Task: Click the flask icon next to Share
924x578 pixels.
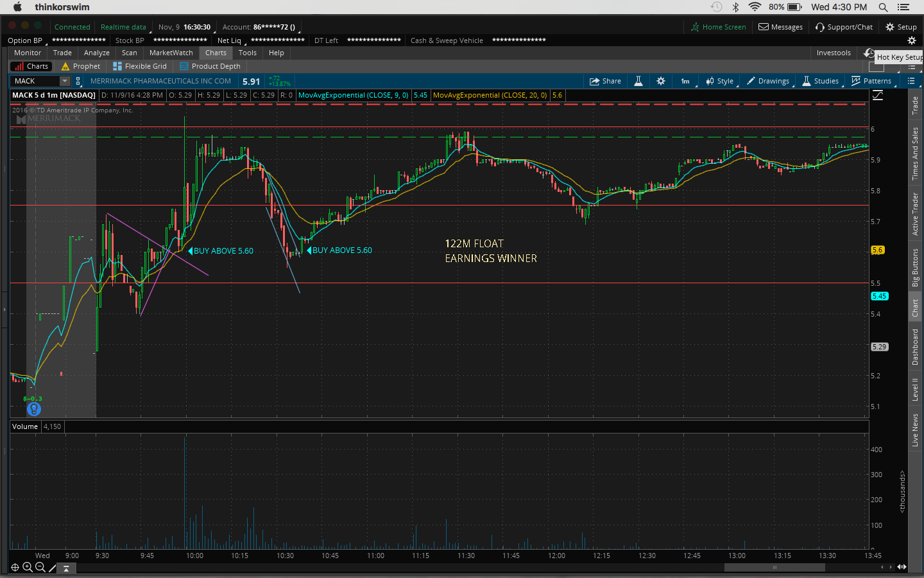Action: pos(638,81)
